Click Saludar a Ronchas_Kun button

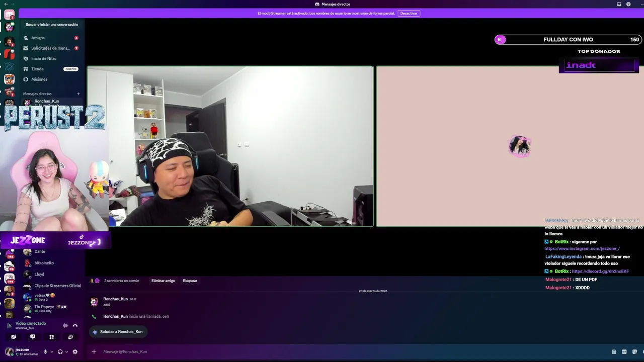118,332
